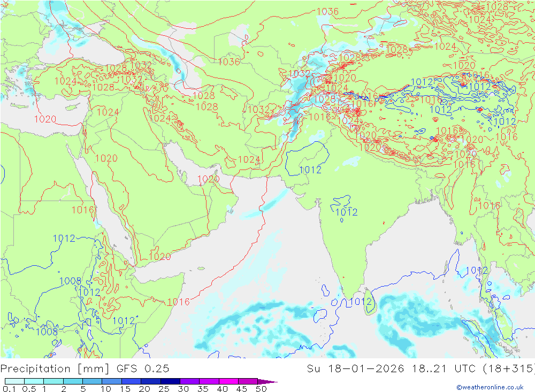Click the 1020 label on Yemen's coast

coord(159,257)
